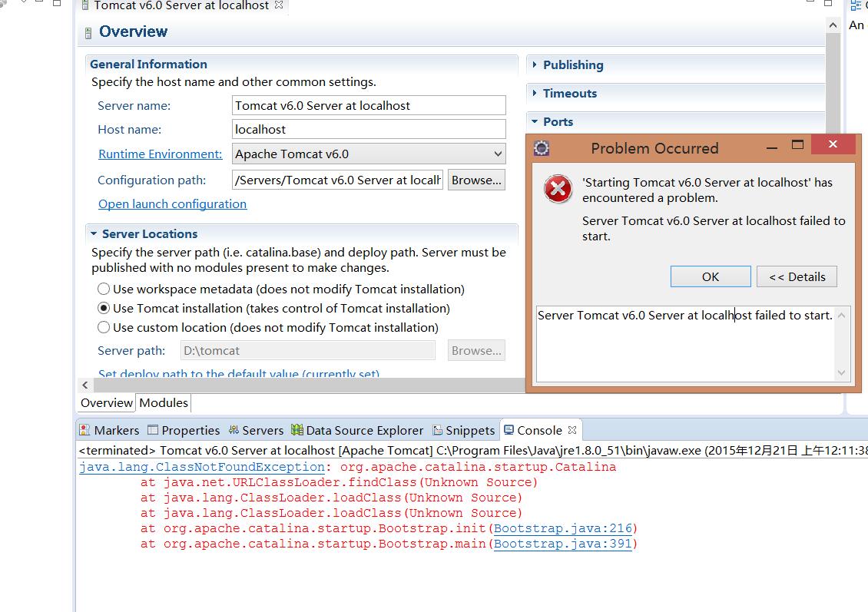Open the Bootstrap.java:391 stack trace link
The height and width of the screenshot is (612, 868).
(x=562, y=544)
